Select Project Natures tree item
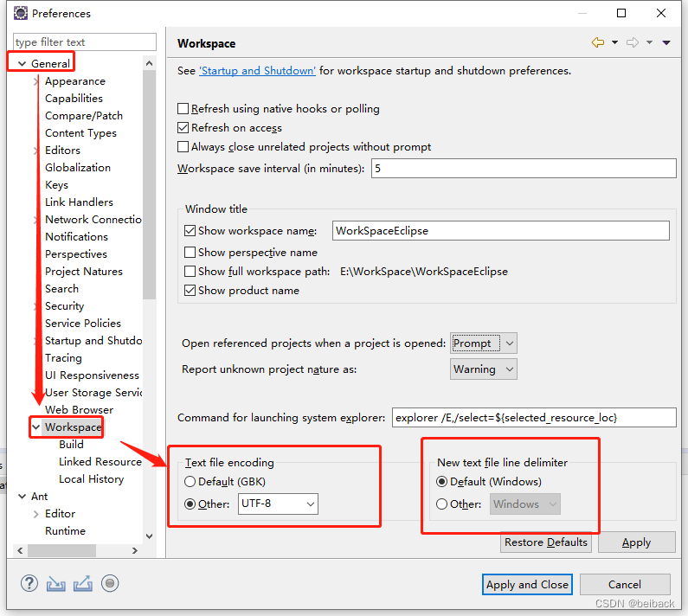The height and width of the screenshot is (616, 688). click(84, 272)
